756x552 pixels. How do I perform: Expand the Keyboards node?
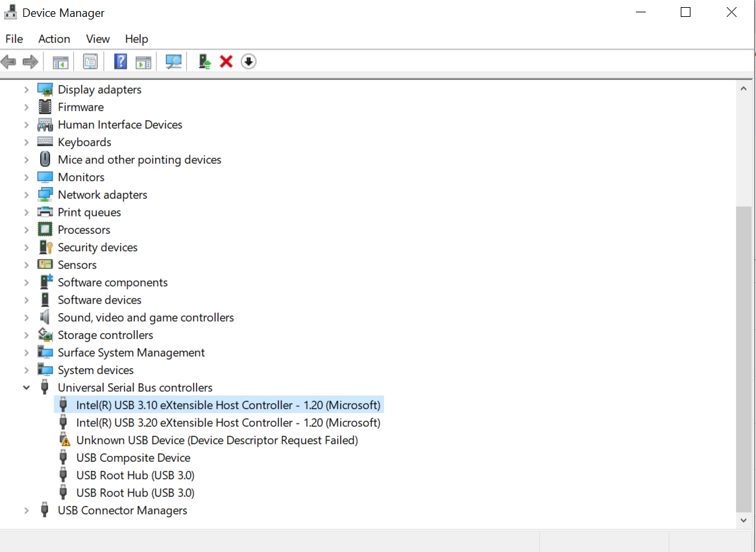pyautogui.click(x=27, y=142)
